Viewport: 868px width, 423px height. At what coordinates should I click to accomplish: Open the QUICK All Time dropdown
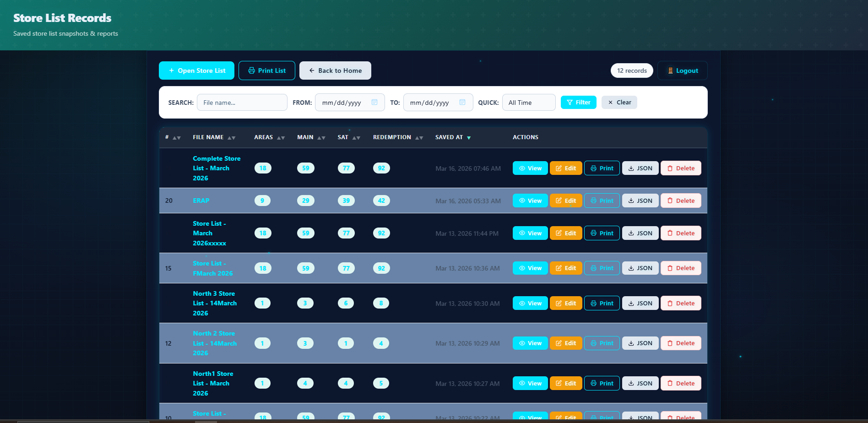pos(528,103)
